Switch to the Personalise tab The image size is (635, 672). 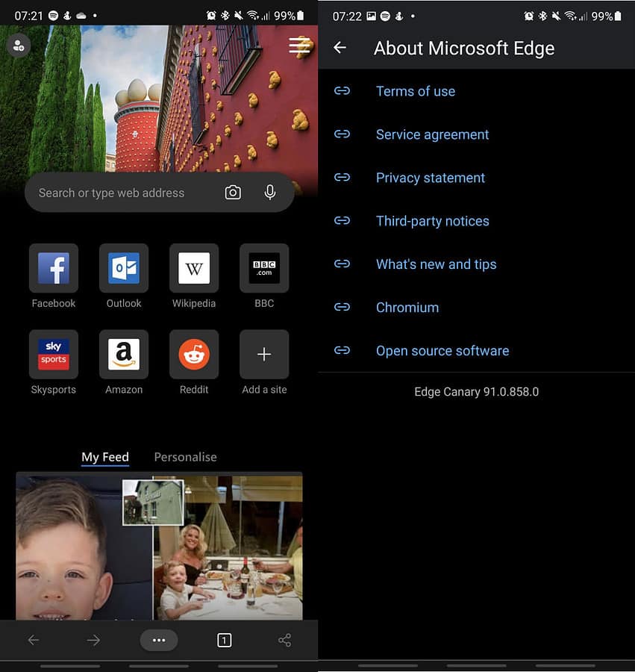point(185,457)
